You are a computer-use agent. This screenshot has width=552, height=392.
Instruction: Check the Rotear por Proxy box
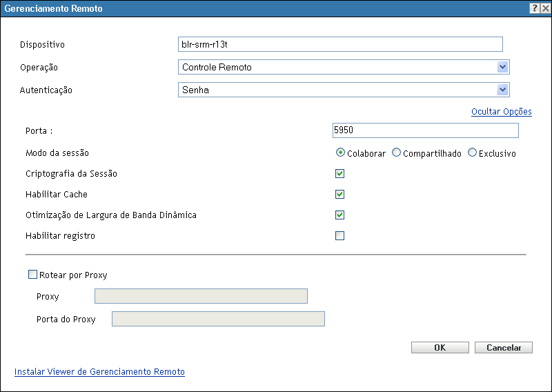click(x=32, y=275)
